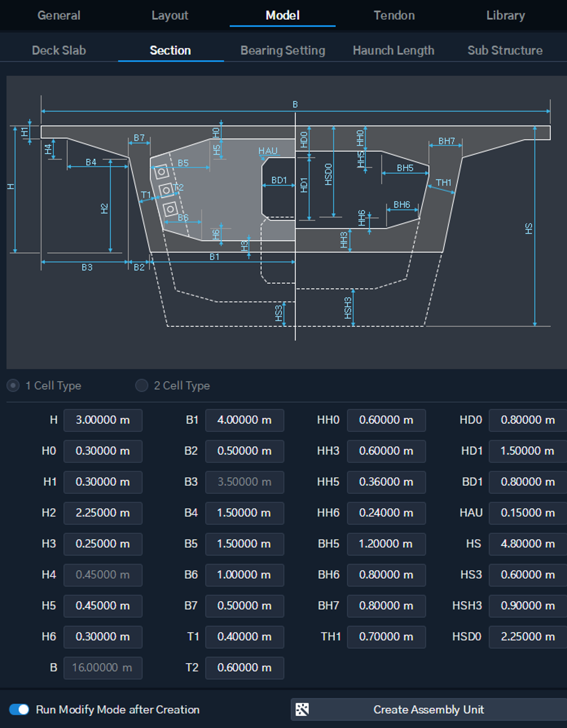
Task: Select the Section sub-tab
Action: pos(170,50)
